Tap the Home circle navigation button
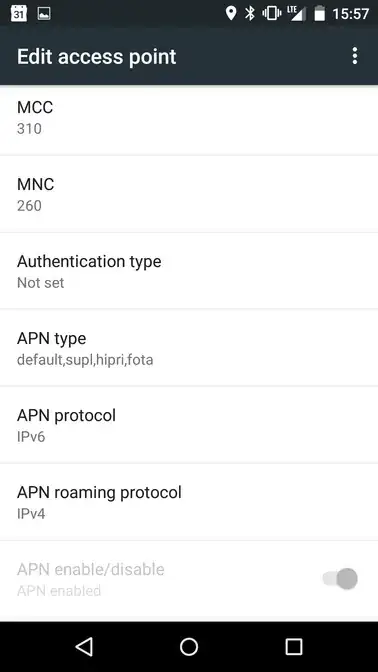 click(189, 647)
